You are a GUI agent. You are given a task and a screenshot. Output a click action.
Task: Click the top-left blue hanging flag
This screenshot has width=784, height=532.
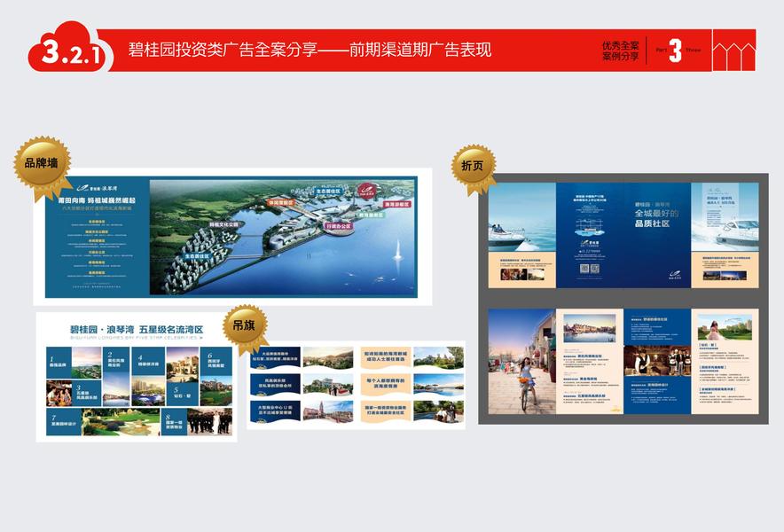pos(276,357)
